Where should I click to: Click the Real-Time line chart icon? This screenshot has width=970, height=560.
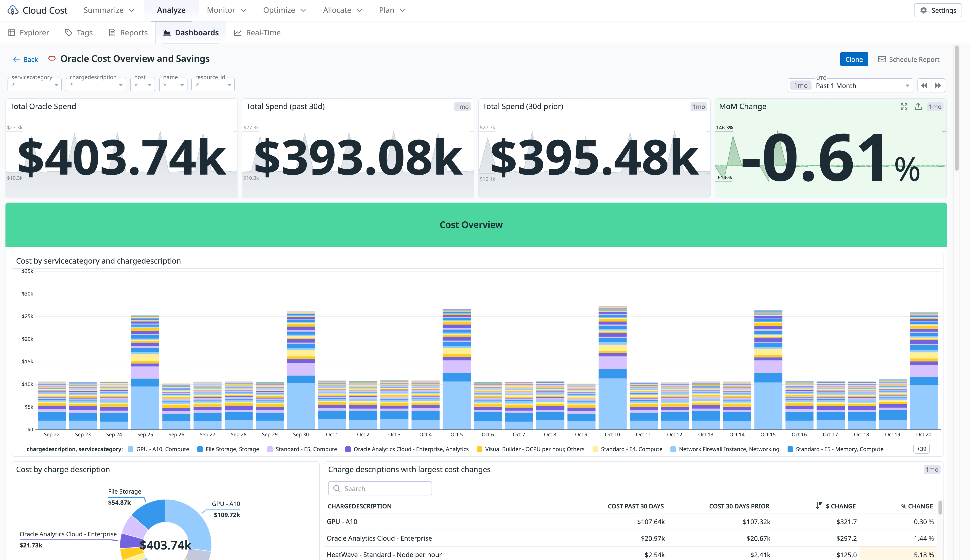[238, 33]
